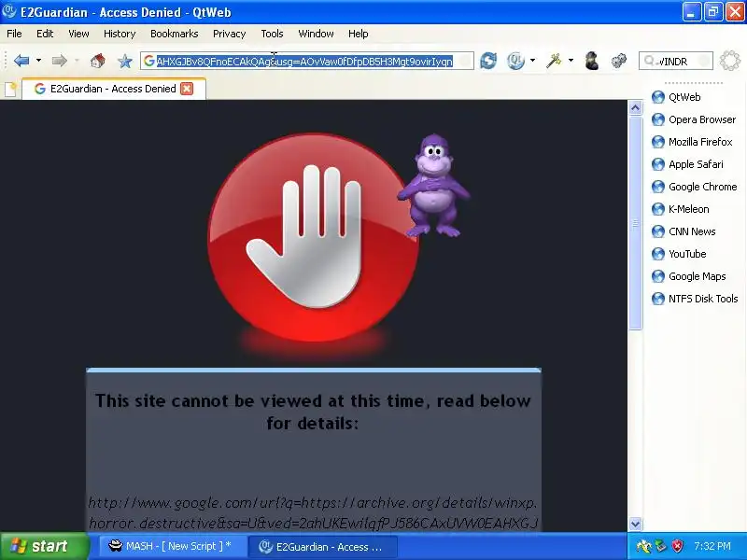This screenshot has width=747, height=560.
Task: Open the History menu
Action: pos(120,34)
